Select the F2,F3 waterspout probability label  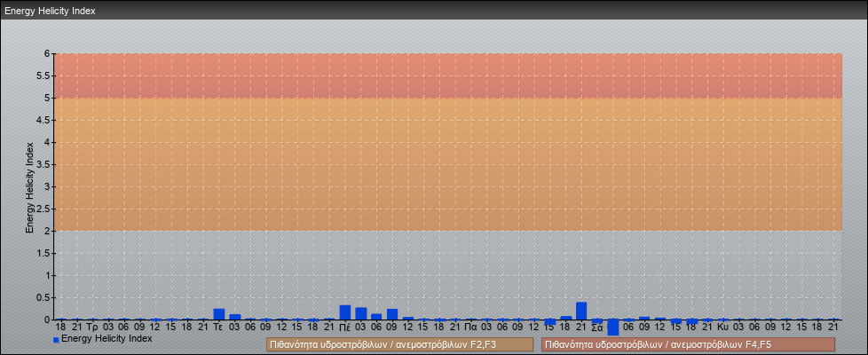pyautogui.click(x=399, y=344)
